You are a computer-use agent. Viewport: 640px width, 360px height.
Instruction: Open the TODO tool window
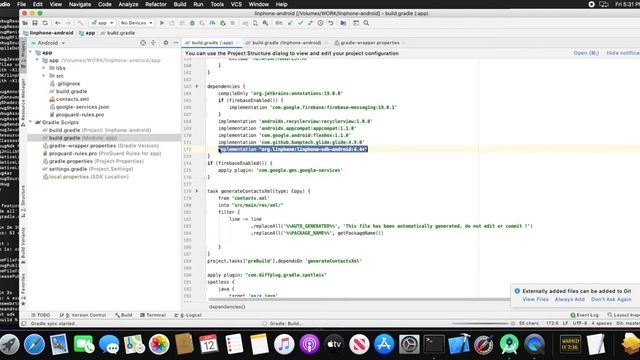(41, 315)
